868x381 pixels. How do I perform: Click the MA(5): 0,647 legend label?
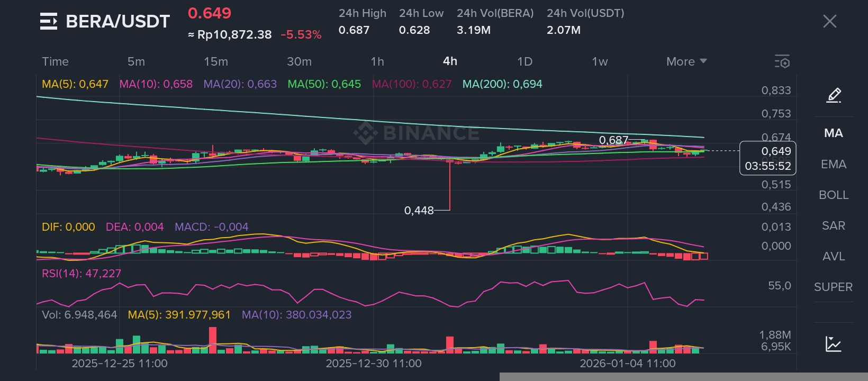click(x=75, y=84)
